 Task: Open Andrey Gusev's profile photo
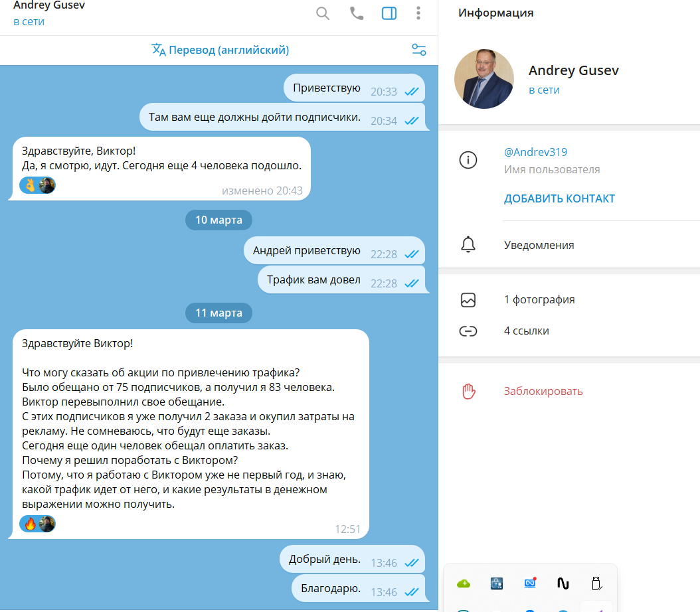[x=484, y=79]
